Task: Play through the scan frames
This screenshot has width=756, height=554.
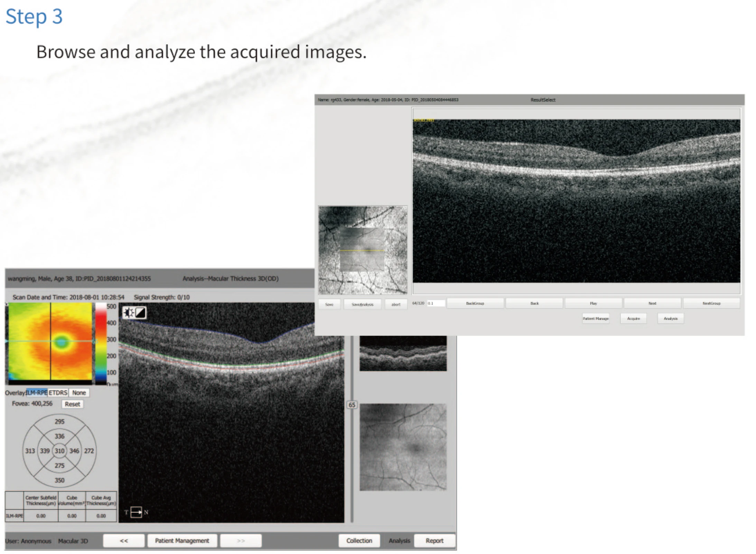Action: click(594, 303)
